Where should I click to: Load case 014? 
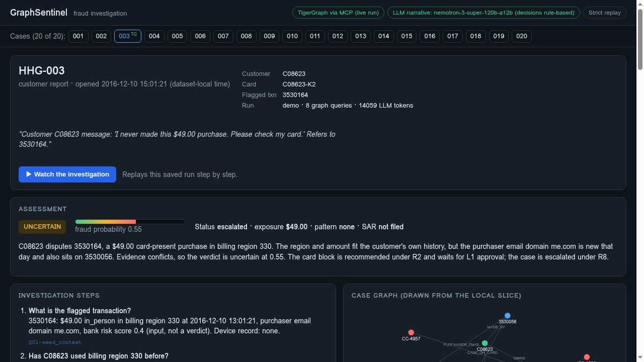pyautogui.click(x=384, y=36)
